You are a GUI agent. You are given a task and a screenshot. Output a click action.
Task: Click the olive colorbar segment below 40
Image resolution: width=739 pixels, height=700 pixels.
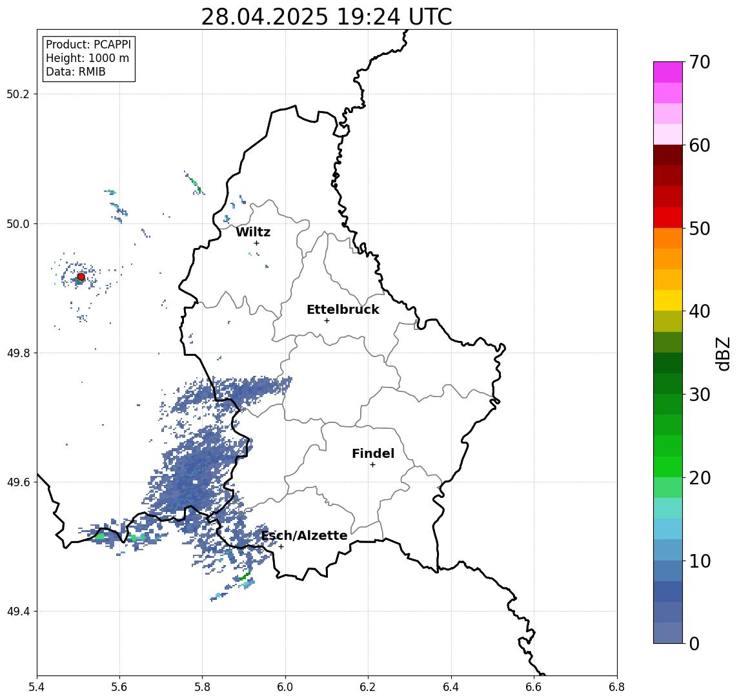tap(668, 321)
